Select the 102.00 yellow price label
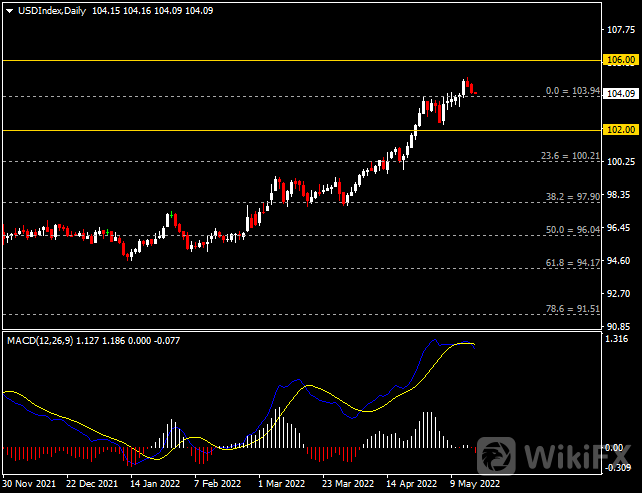Image resolution: width=642 pixels, height=493 pixels. coord(621,130)
